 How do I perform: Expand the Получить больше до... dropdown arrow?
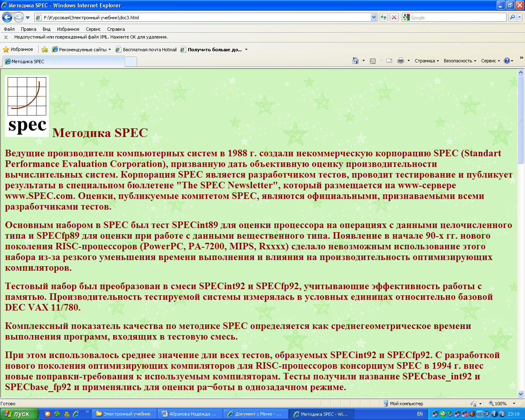coord(246,50)
